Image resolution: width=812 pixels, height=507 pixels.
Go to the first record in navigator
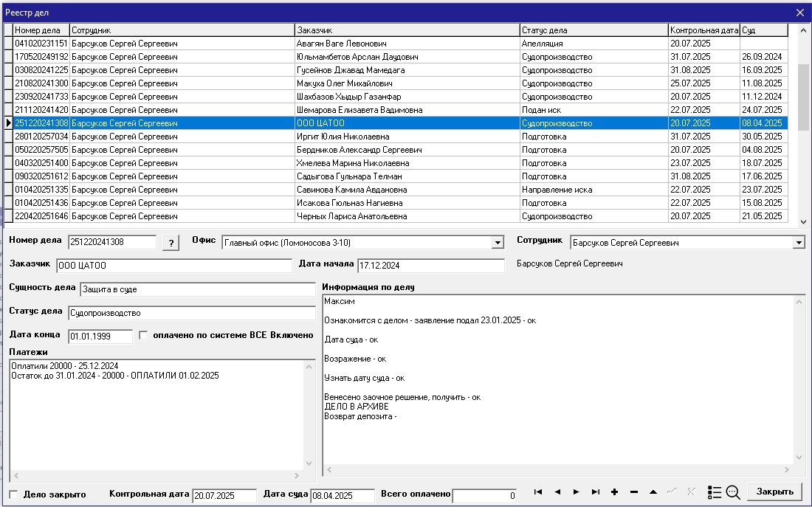pyautogui.click(x=538, y=492)
